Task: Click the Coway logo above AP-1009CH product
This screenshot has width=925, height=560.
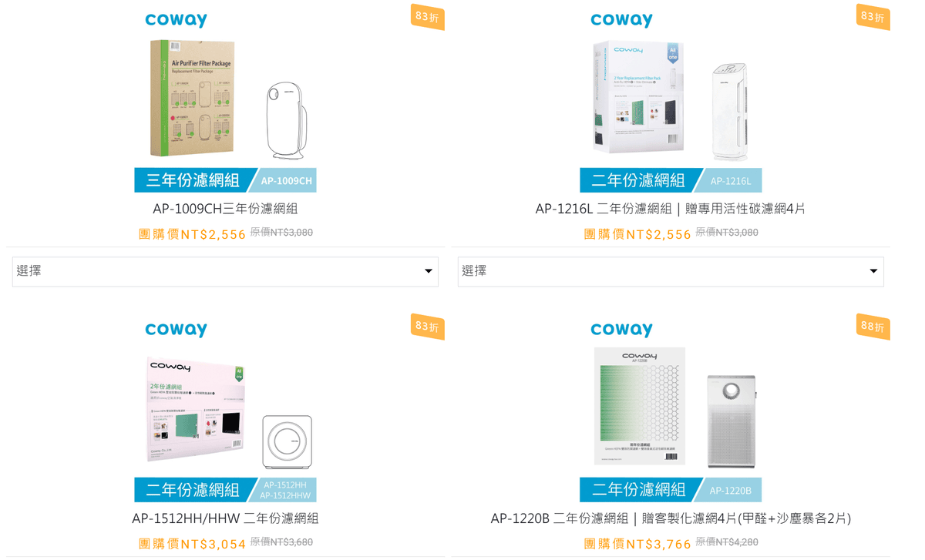Action: coord(176,20)
